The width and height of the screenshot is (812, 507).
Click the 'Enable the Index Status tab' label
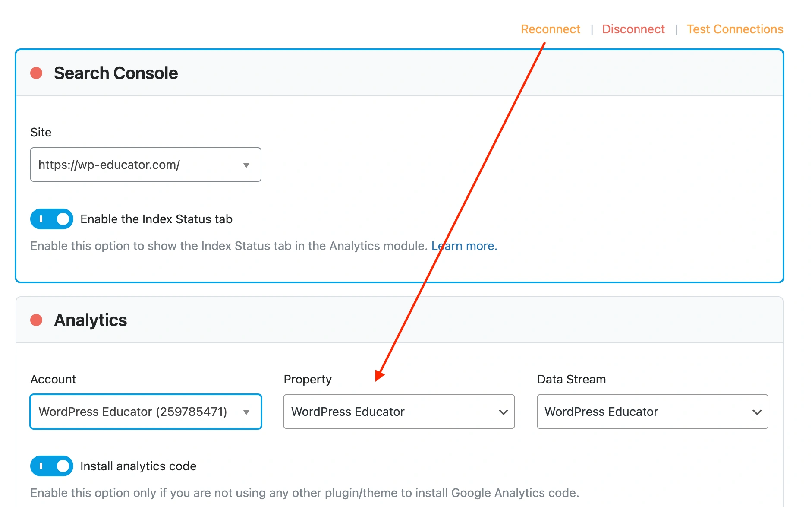pyautogui.click(x=156, y=219)
